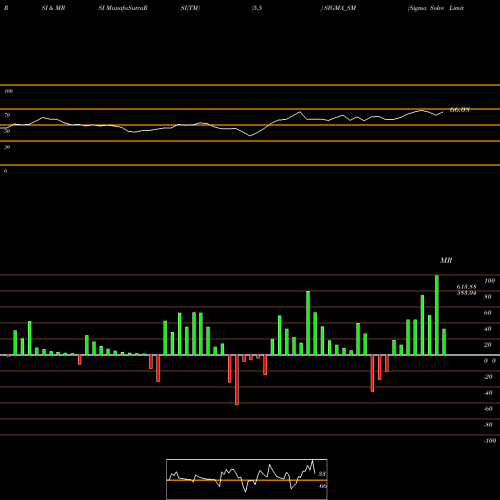The image size is (500, 500).
Task: Click the histogram axis label 40
Action: (x=488, y=329)
